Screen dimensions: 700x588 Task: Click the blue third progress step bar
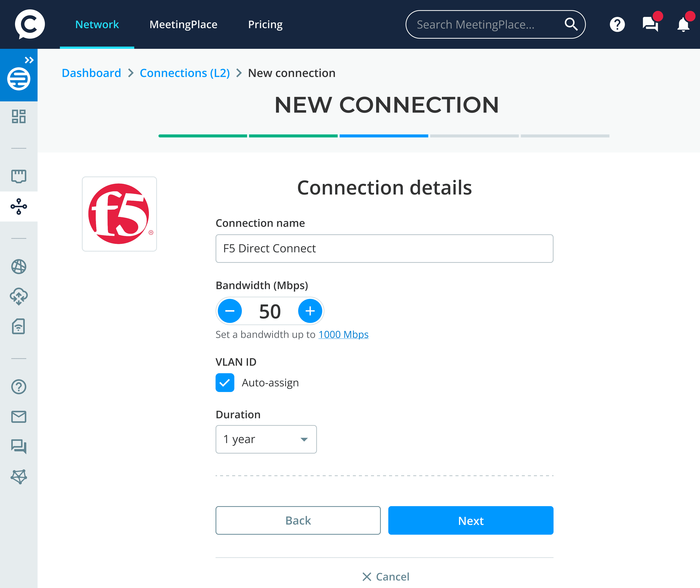384,136
